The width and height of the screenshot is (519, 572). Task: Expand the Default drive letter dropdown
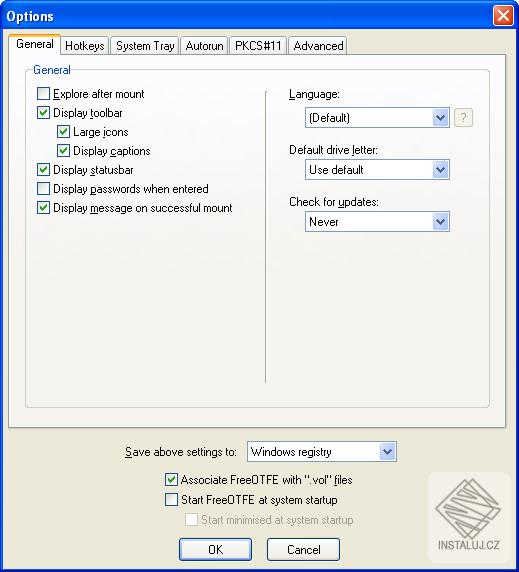click(377, 170)
